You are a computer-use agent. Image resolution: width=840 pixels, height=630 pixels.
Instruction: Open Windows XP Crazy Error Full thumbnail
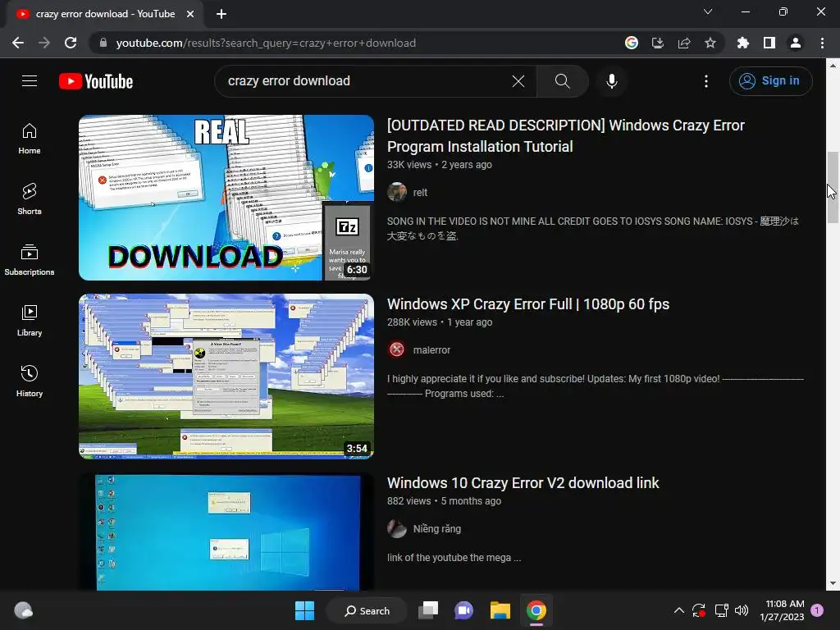(x=226, y=376)
